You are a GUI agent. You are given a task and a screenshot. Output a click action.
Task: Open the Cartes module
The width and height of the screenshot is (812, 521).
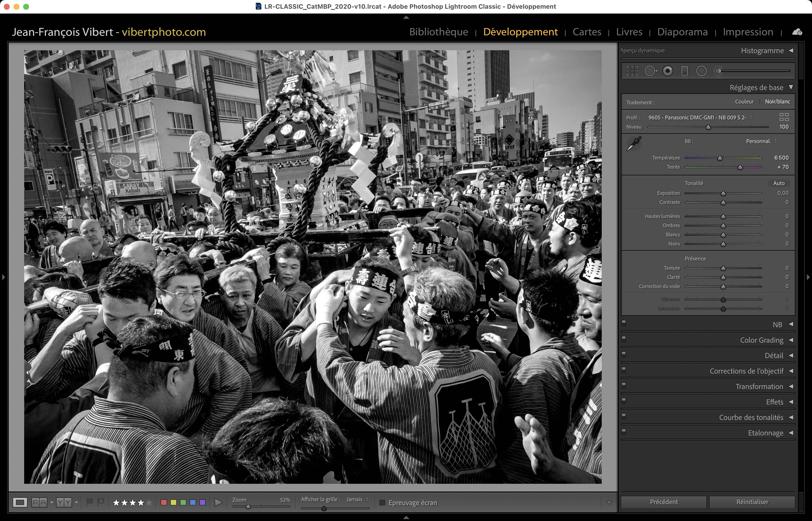pyautogui.click(x=587, y=32)
